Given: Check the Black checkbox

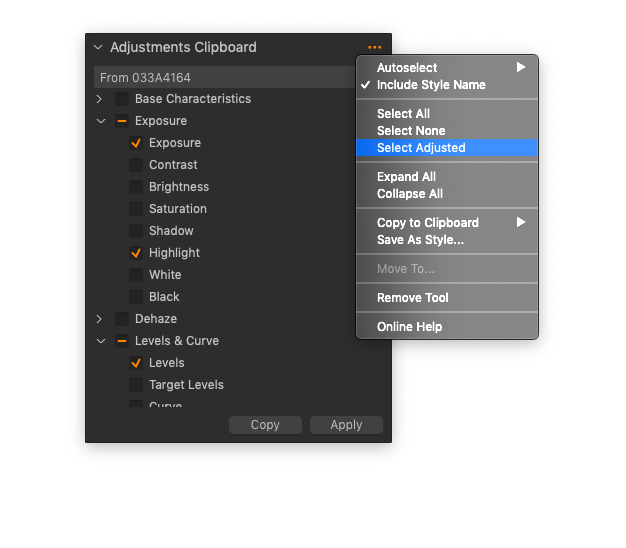Looking at the screenshot, I should pos(136,297).
